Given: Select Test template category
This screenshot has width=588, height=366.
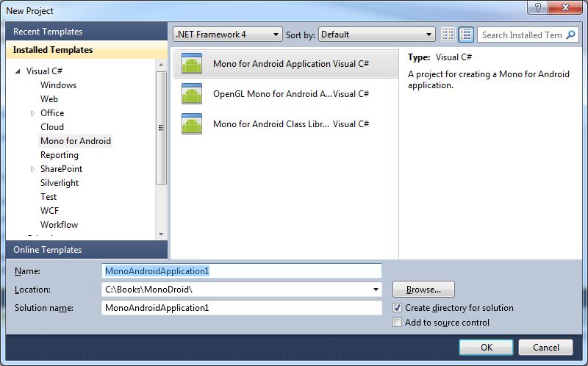Looking at the screenshot, I should pyautogui.click(x=49, y=197).
